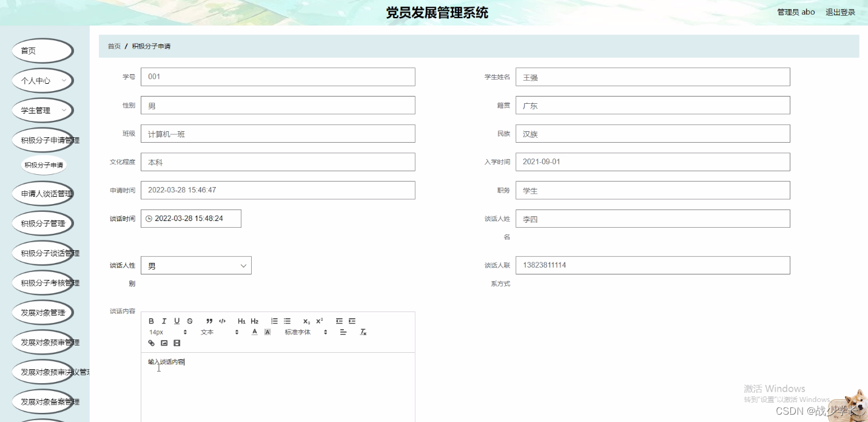Switch to 发展对象管理 in the sidebar
This screenshot has height=422, width=868.
coord(42,312)
